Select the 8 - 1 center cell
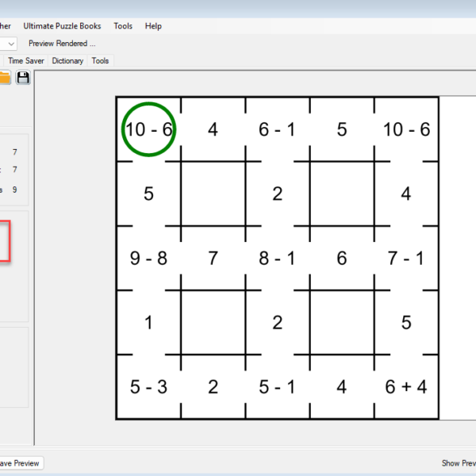 (277, 259)
